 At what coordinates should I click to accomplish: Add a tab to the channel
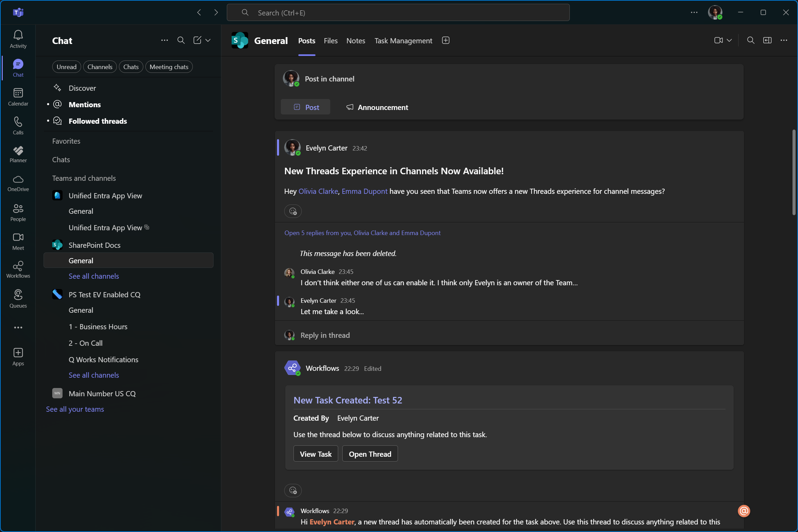(x=445, y=41)
